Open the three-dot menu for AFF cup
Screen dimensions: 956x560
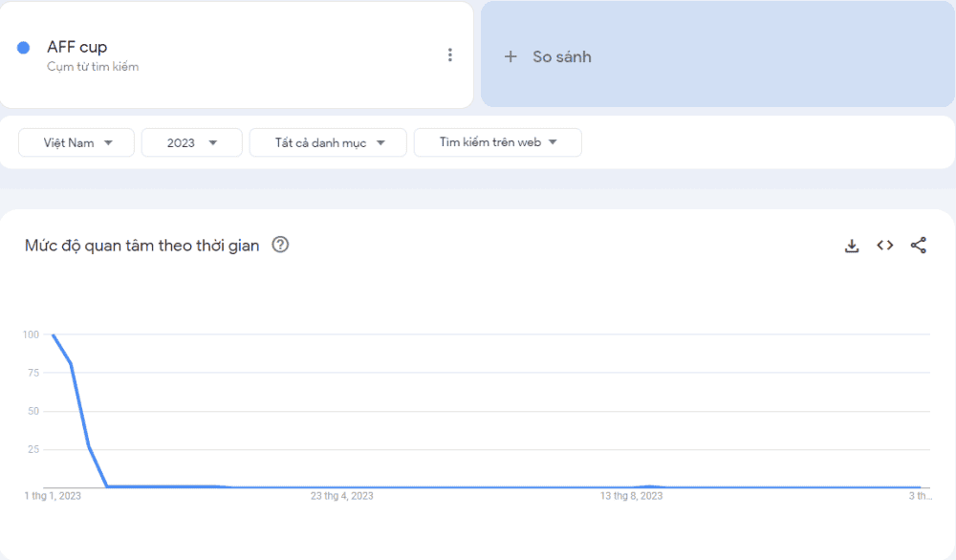pos(450,55)
